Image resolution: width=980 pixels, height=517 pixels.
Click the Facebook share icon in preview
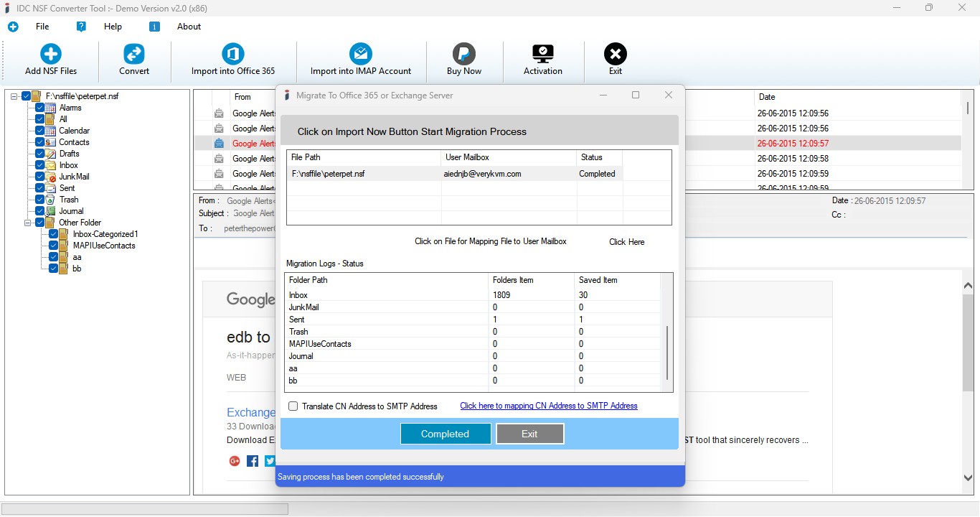(x=253, y=461)
